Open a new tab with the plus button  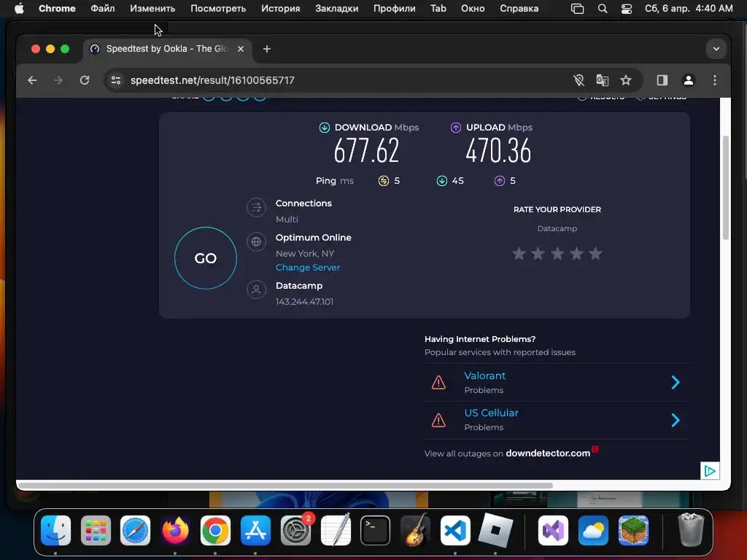click(267, 49)
